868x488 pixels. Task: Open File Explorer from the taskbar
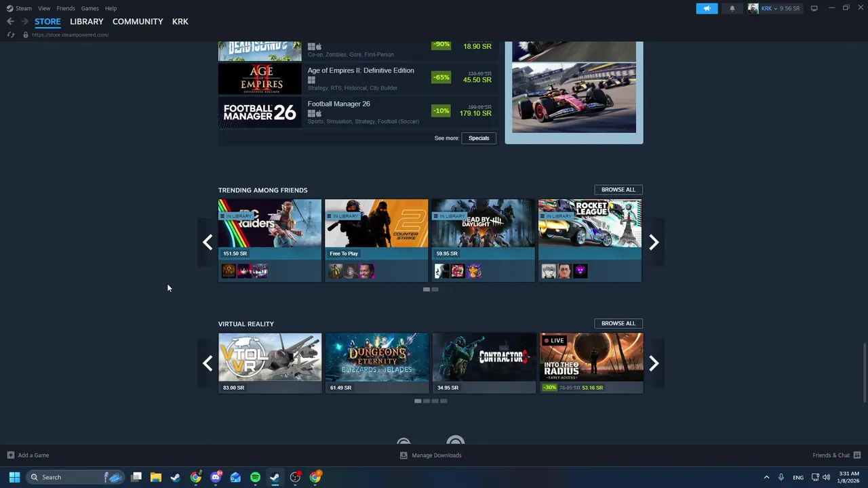155,477
